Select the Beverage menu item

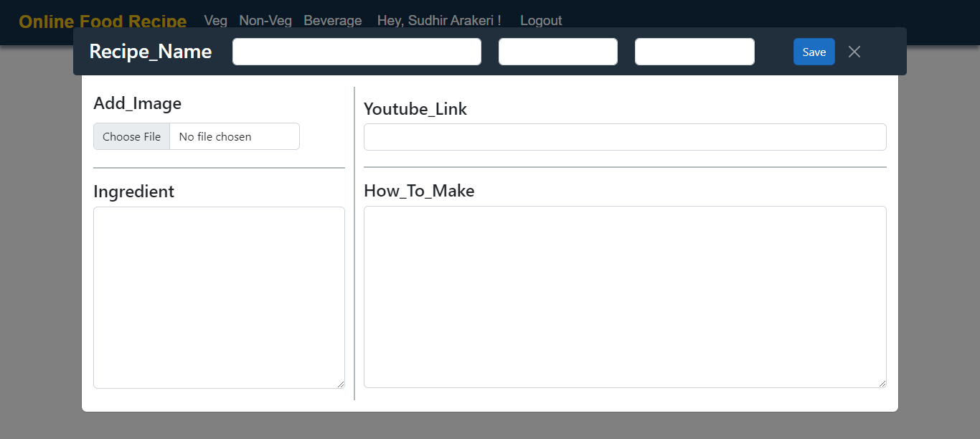(x=333, y=21)
